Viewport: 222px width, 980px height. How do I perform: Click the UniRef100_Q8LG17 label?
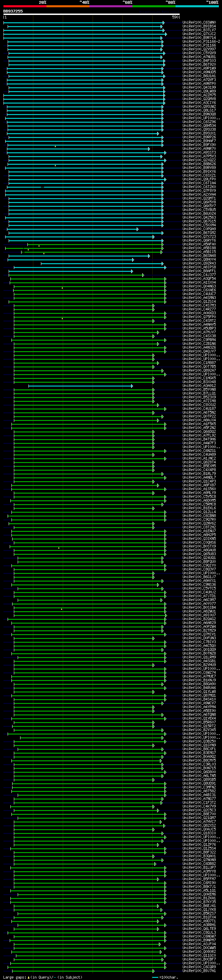click(199, 110)
